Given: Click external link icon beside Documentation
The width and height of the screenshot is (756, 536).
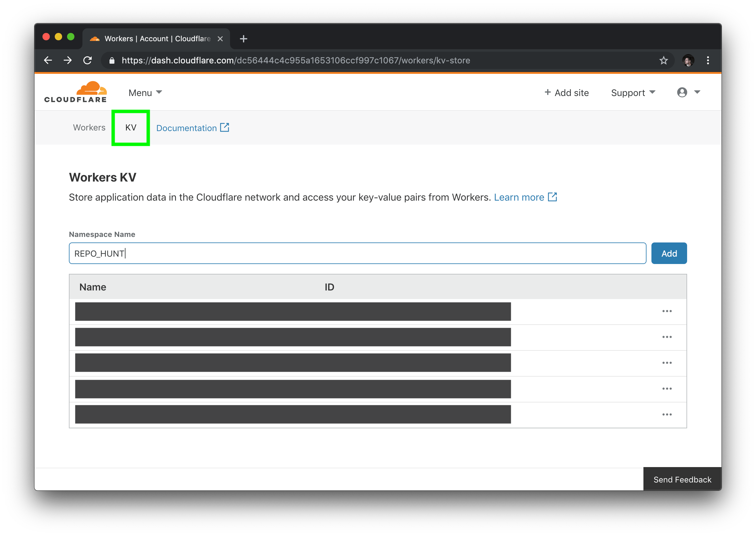Looking at the screenshot, I should 225,127.
